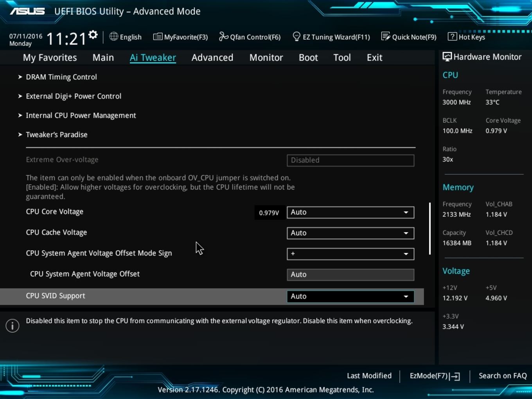The width and height of the screenshot is (532, 399).
Task: Click the EZ Tuning Wizard lightbulb icon
Action: pos(297,36)
